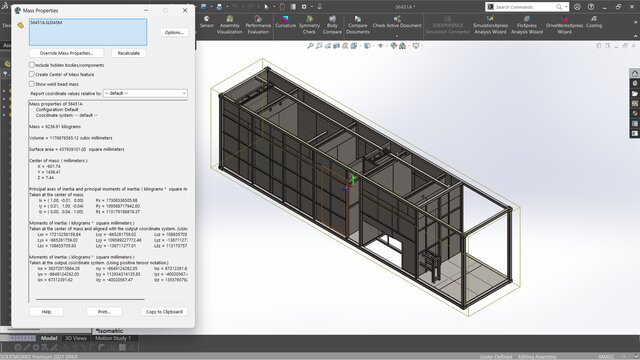The width and height of the screenshot is (640, 360).
Task: Click the Volume cubic millimeters line
Action: pos(71,138)
